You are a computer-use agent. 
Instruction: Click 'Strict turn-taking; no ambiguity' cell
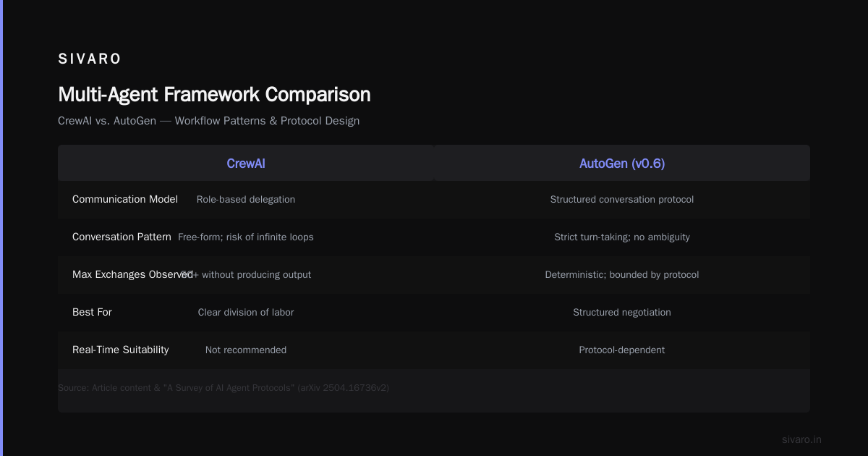coord(622,237)
